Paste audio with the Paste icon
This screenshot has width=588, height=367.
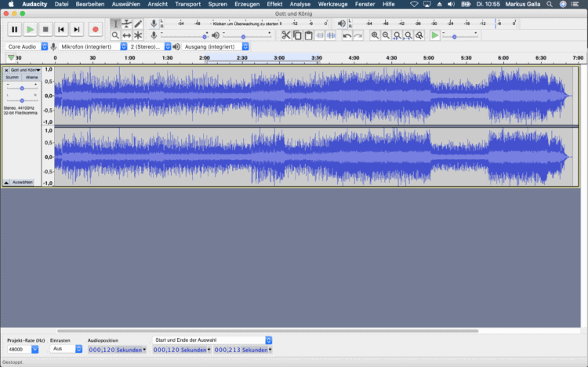(308, 35)
